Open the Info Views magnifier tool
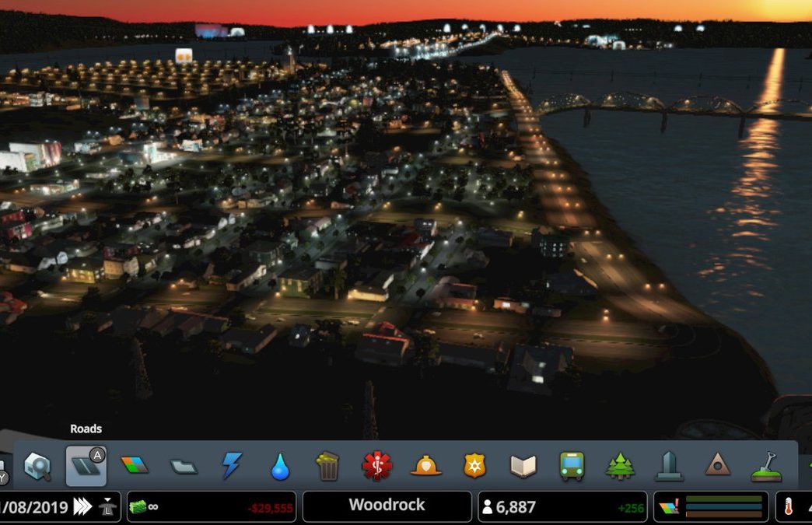The image size is (812, 525). click(37, 466)
